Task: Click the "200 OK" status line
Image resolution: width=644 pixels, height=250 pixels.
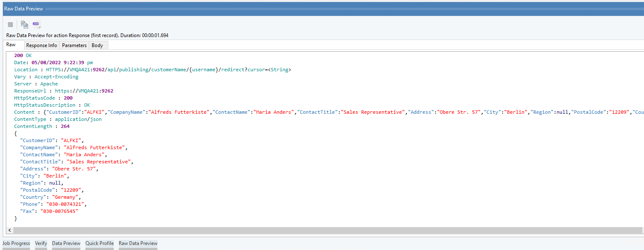Action: [23, 55]
